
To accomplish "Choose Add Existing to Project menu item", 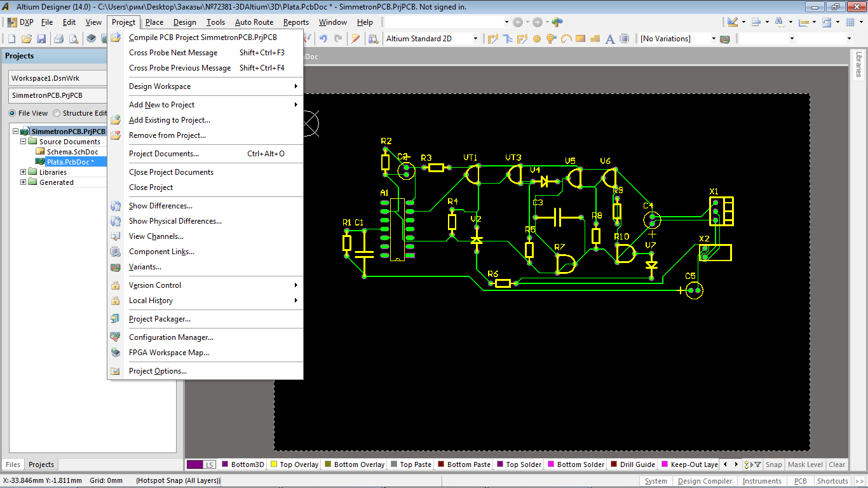I will [205, 120].
